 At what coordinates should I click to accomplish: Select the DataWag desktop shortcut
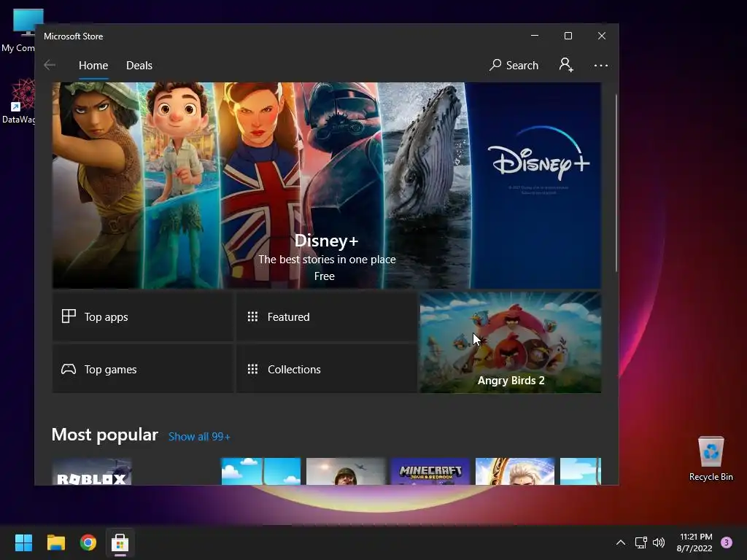[18, 101]
